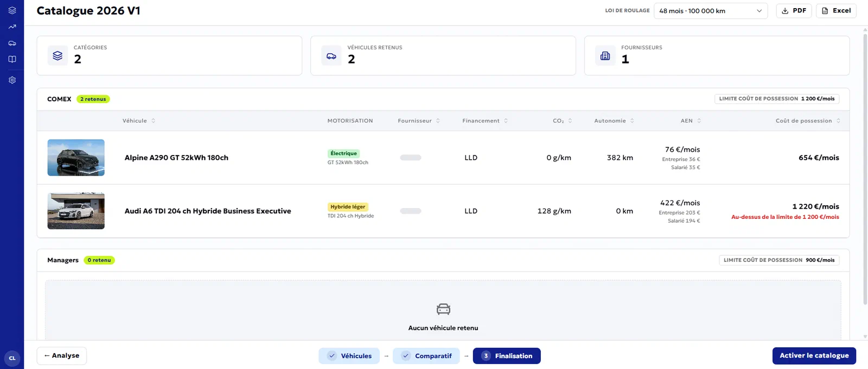The image size is (868, 369).
Task: Sort by Financement column
Action: [x=485, y=121]
